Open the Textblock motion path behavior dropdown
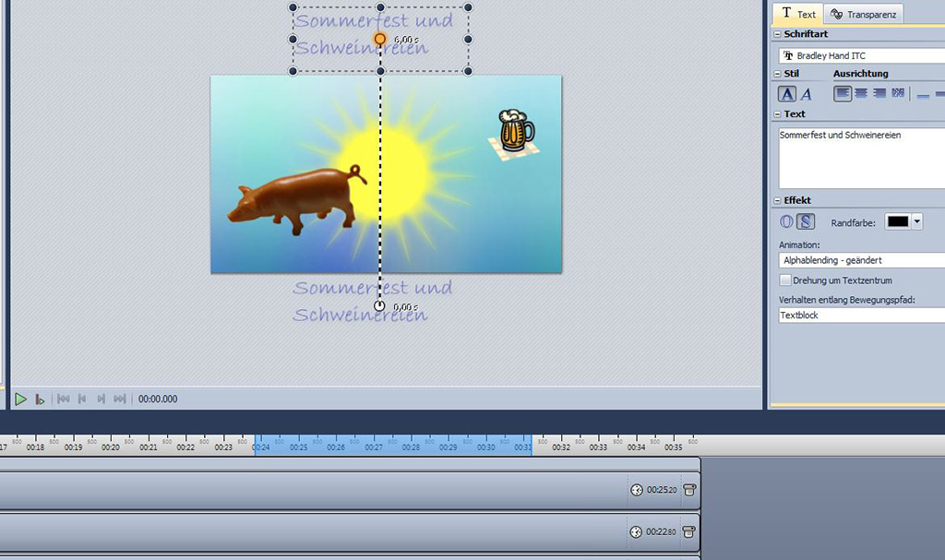 pyautogui.click(x=862, y=316)
